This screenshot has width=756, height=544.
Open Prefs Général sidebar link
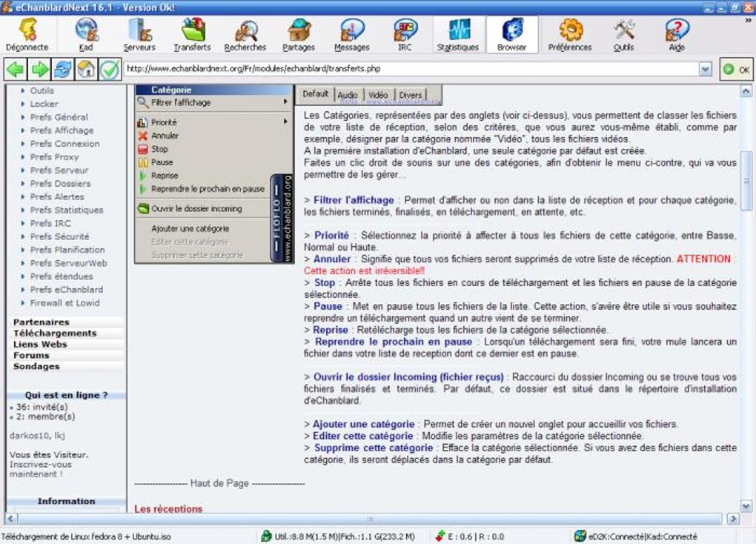click(x=59, y=117)
